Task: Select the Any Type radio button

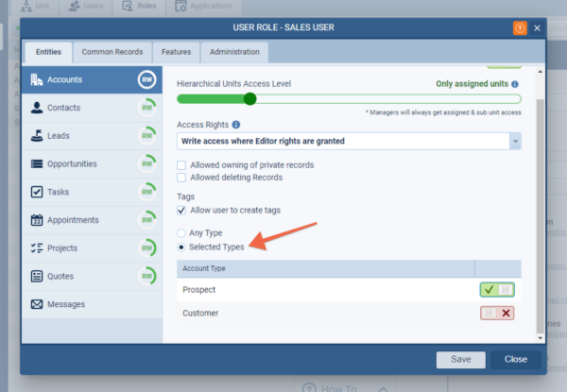Action: point(182,232)
